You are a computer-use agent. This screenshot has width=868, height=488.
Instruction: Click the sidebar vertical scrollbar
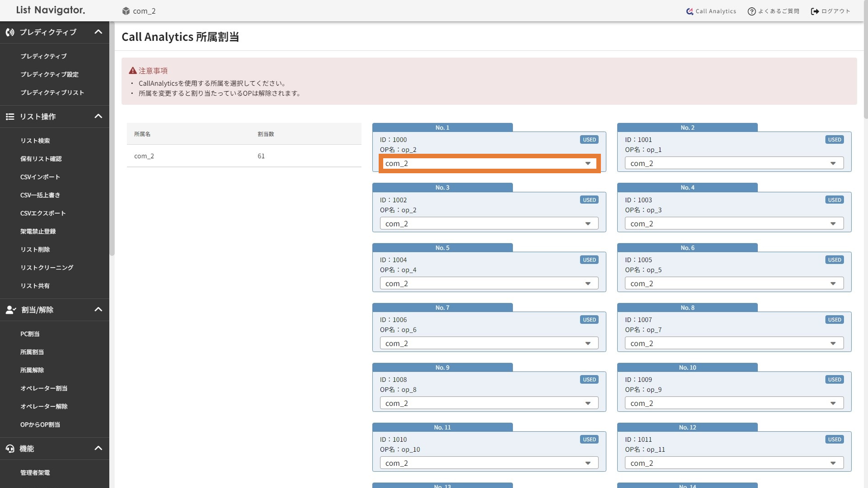[x=112, y=136]
